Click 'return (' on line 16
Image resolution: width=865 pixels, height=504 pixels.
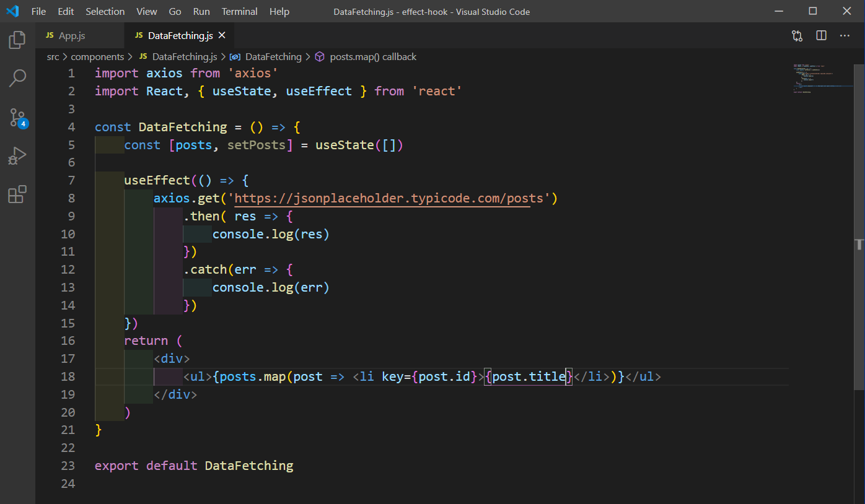[153, 341]
